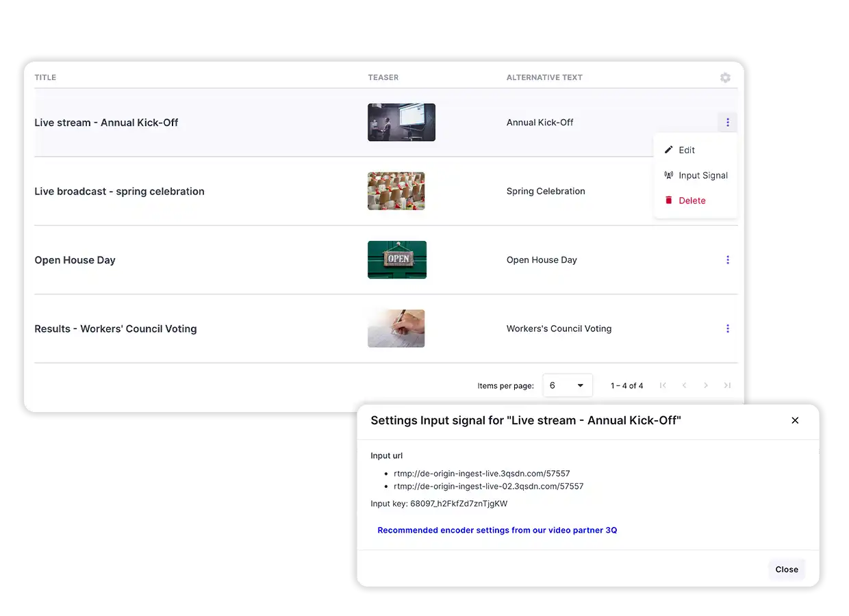This screenshot has height=616, width=849.
Task: Click the first input URL de-origin-ingest-live.3qsdn.com
Action: click(x=482, y=474)
